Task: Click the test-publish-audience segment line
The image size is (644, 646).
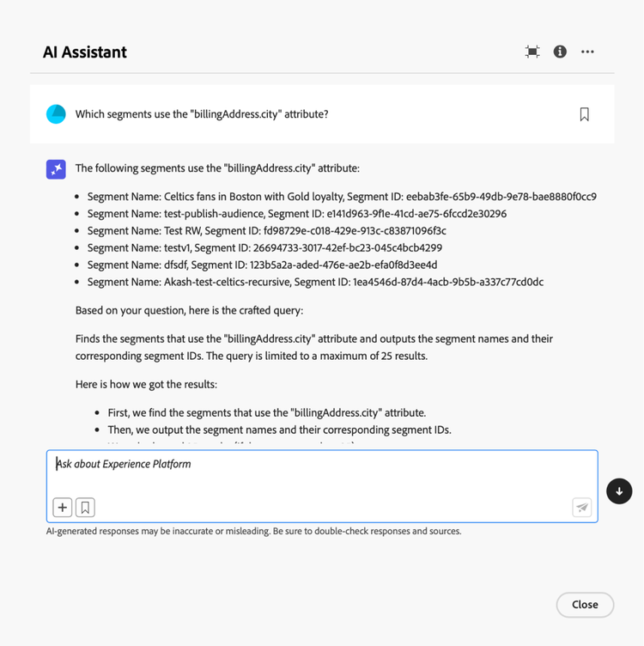Action: click(296, 213)
